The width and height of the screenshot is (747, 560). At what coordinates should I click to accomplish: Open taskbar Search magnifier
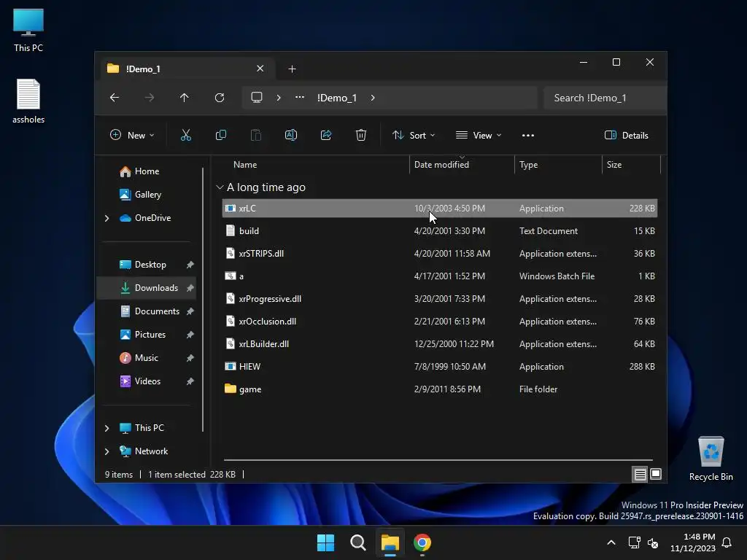click(x=357, y=542)
